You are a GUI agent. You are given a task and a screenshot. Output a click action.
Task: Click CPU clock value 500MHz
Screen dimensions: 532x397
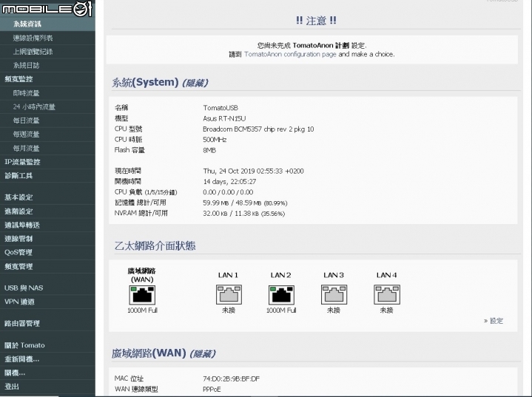(x=215, y=140)
